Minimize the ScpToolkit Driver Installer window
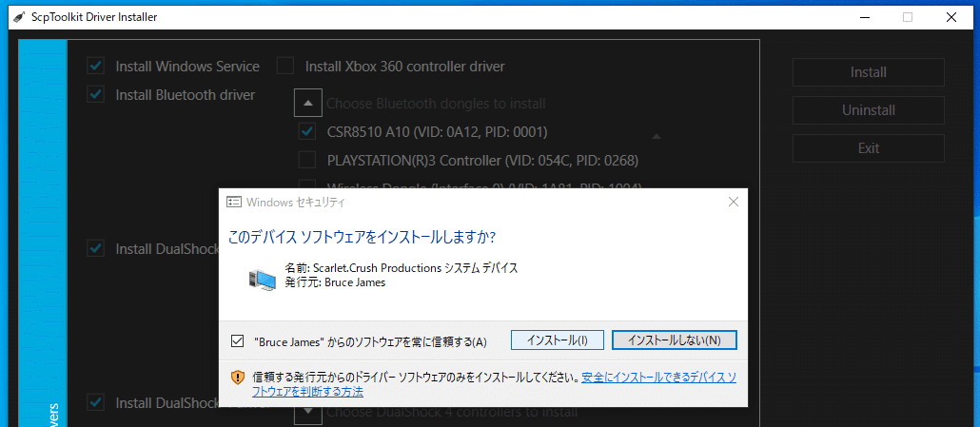Viewport: 980px width, 427px height. click(x=864, y=17)
